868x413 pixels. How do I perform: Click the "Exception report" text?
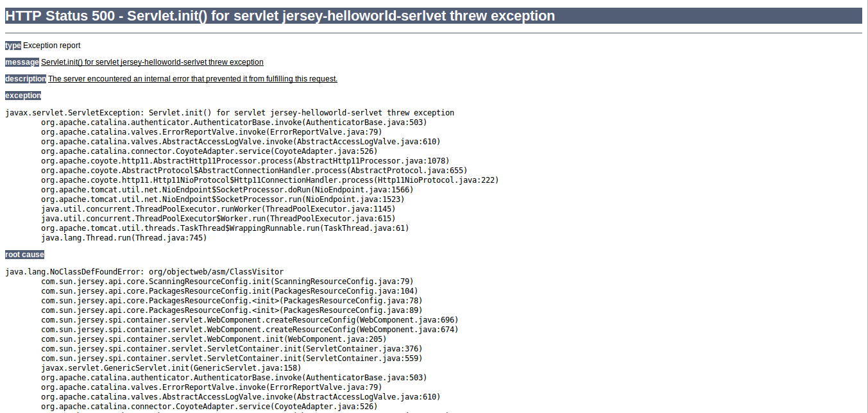[x=52, y=46]
